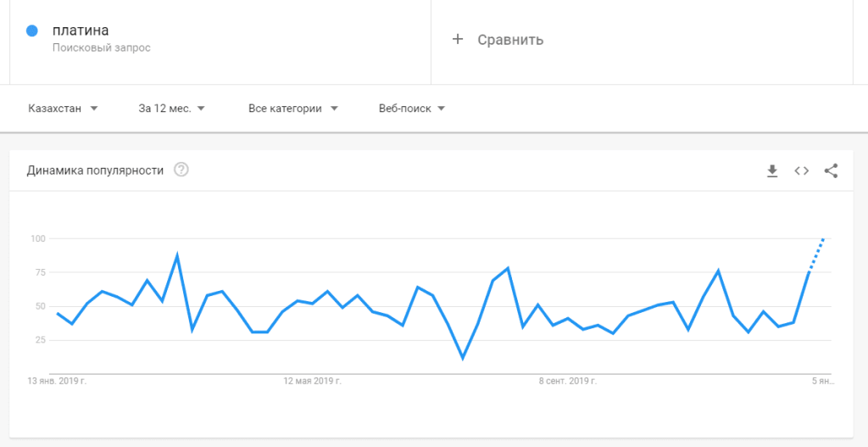
Task: Click the embed code icon
Action: point(801,170)
